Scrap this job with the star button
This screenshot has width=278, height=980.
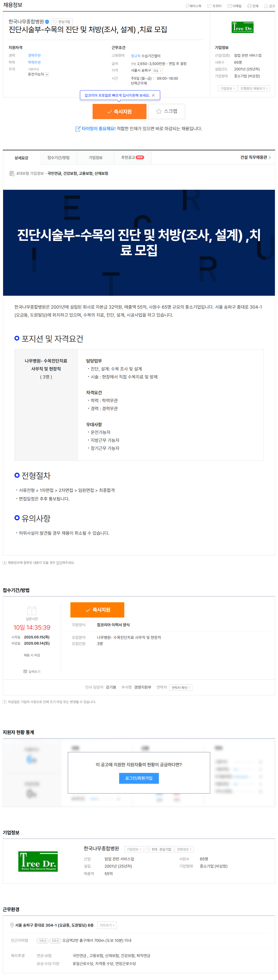click(167, 111)
